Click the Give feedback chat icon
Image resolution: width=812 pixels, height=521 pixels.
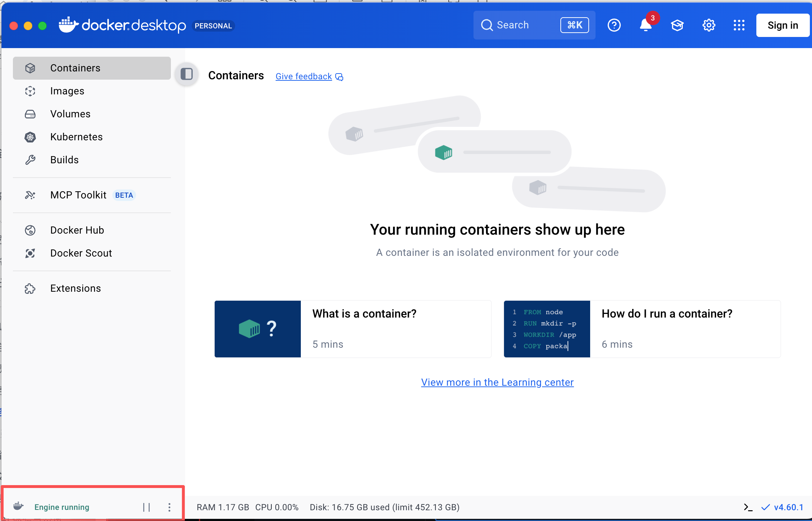[339, 77]
